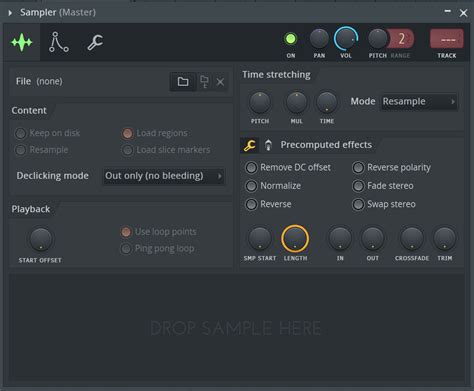Open the TRACK mixer routing selector
Viewport: 474px width, 391px height.
point(447,39)
